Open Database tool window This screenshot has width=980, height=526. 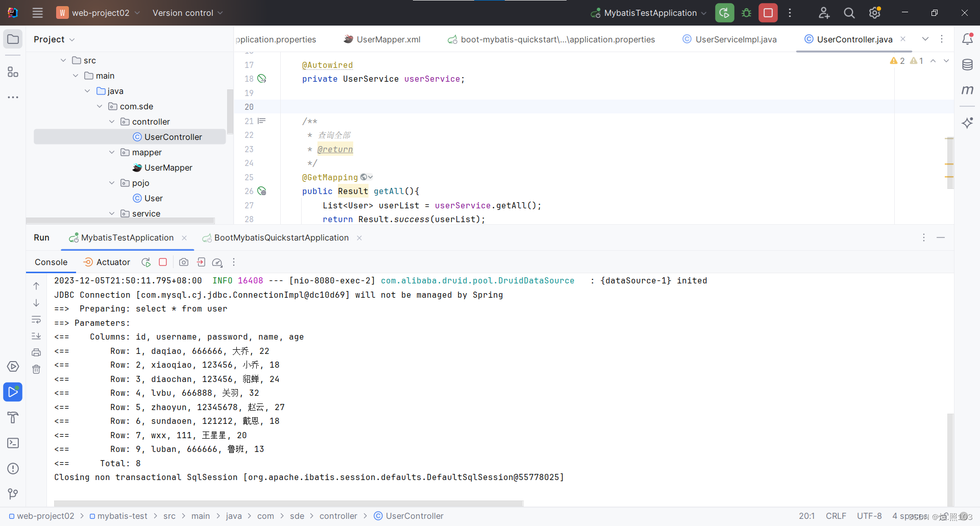967,64
